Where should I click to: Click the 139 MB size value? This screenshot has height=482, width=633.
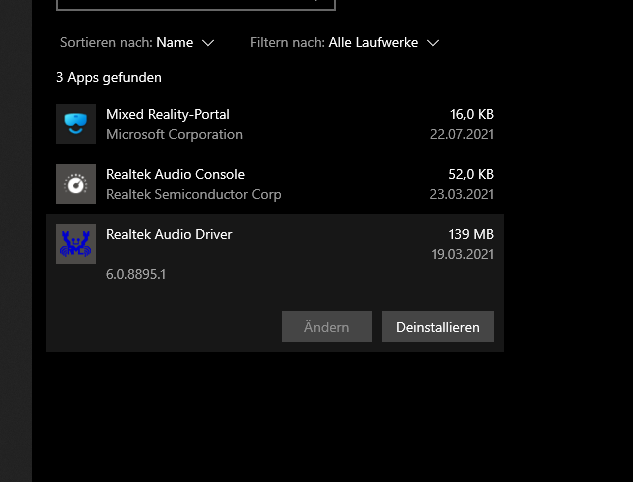tap(471, 234)
